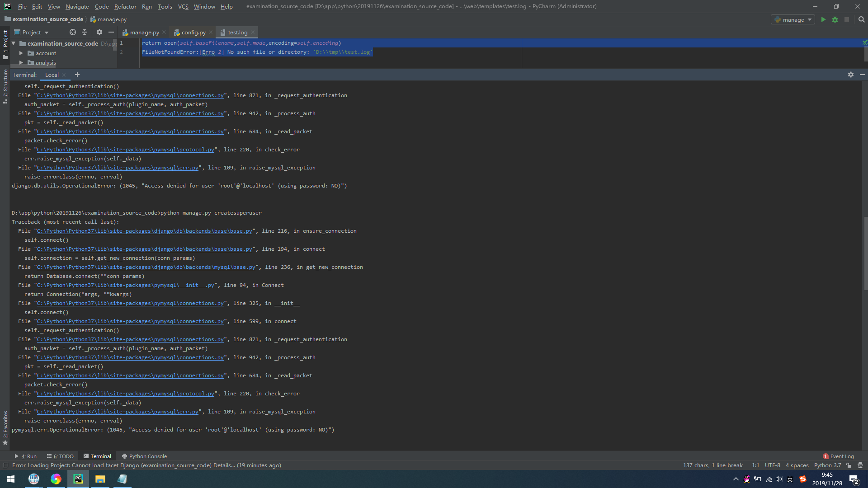Close the Local terminal session

(x=64, y=75)
